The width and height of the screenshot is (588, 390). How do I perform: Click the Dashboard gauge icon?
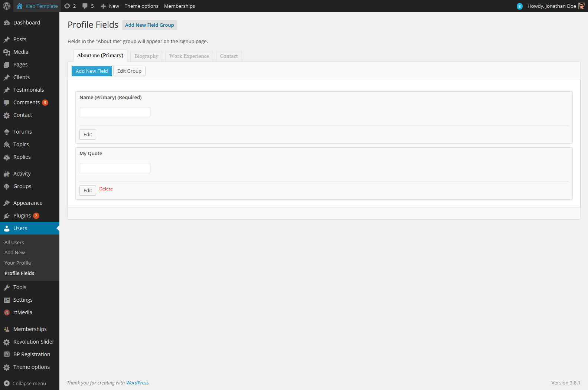coord(7,23)
